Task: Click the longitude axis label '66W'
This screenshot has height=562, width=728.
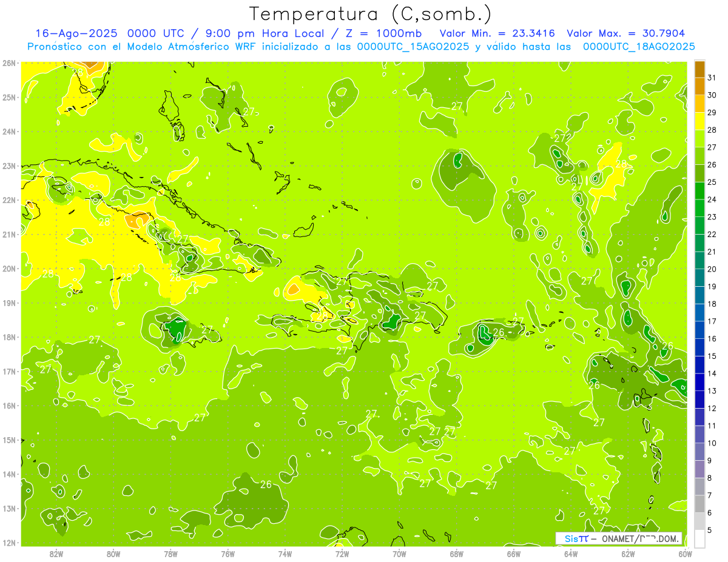Action: (x=514, y=554)
